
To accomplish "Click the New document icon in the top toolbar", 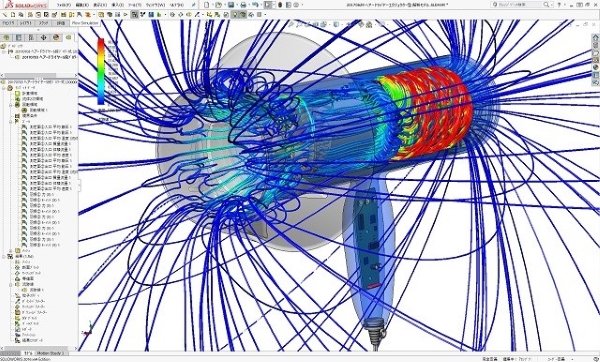I will [x=207, y=5].
